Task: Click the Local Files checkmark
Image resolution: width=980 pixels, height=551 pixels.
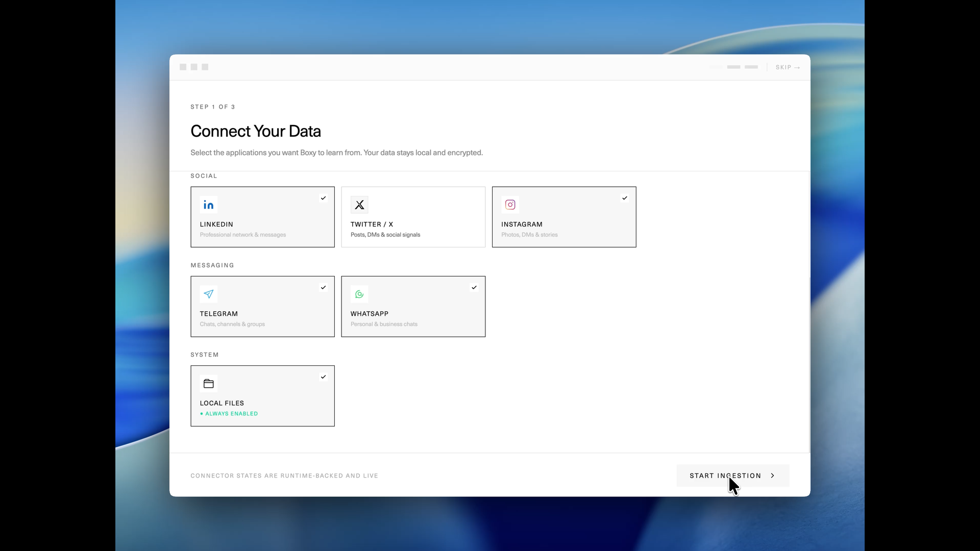Action: click(x=323, y=377)
